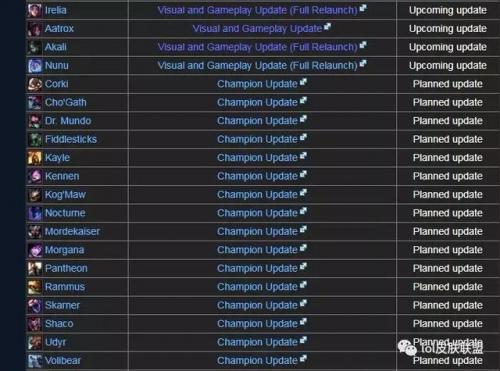Click Aatrox's champion portrait icon
This screenshot has width=500, height=371.
(35, 29)
